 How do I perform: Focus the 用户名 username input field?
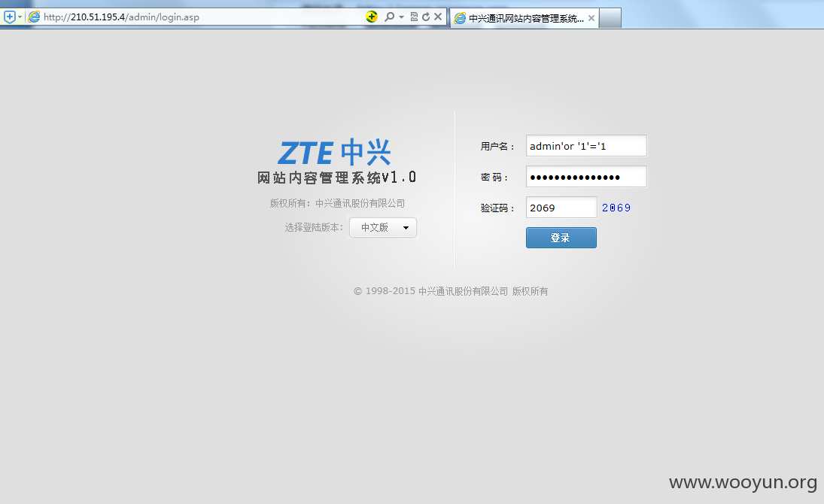click(x=586, y=146)
